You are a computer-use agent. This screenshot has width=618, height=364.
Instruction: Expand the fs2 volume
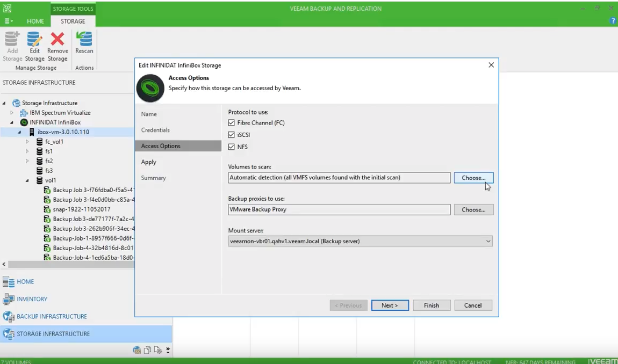tap(27, 161)
